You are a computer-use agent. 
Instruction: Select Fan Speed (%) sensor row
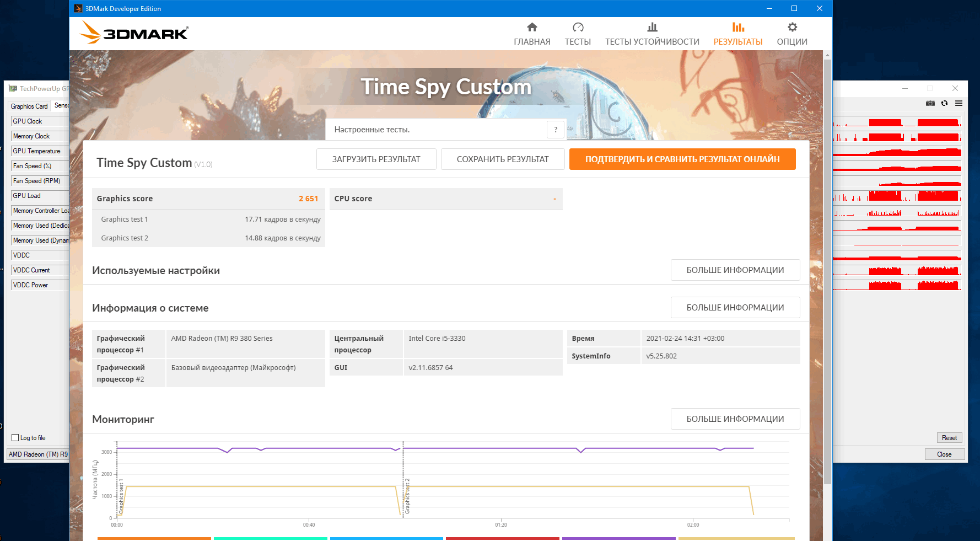(x=40, y=166)
